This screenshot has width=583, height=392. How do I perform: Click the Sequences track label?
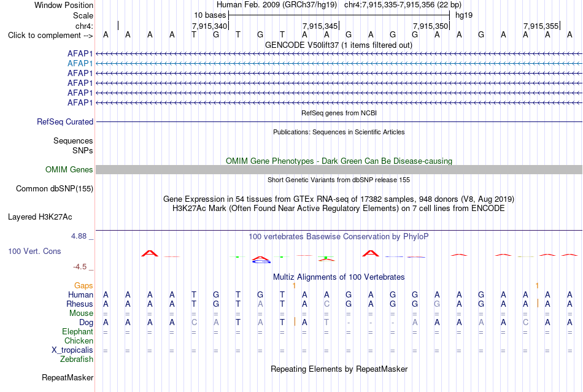(73, 141)
